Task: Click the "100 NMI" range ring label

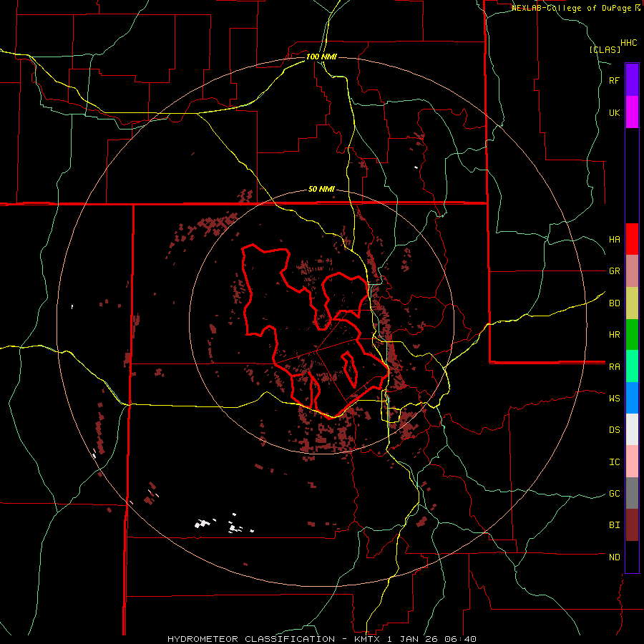Action: coord(321,57)
